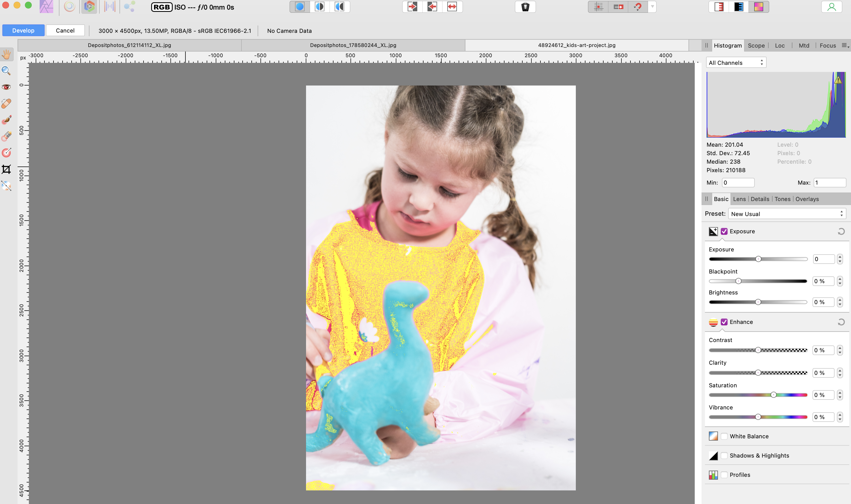Switch to the Photo Persona icon
This screenshot has width=851, height=504.
(46, 7)
